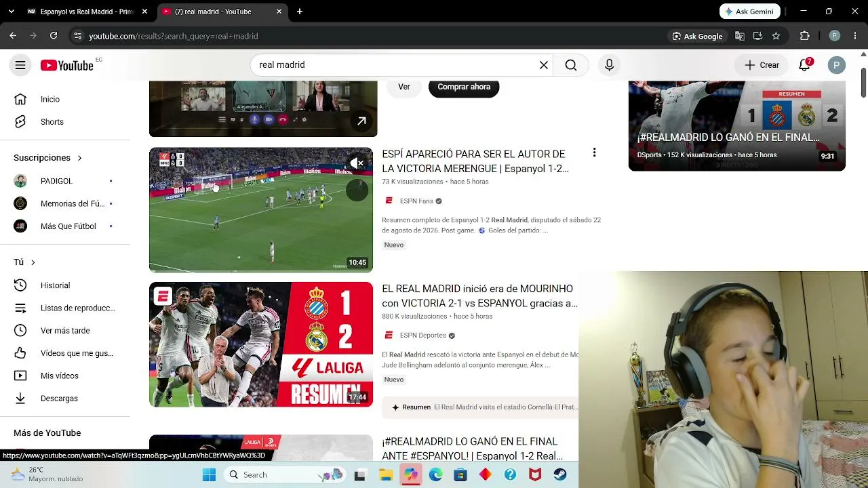
Task: Install app icon in the address bar
Action: [758, 36]
